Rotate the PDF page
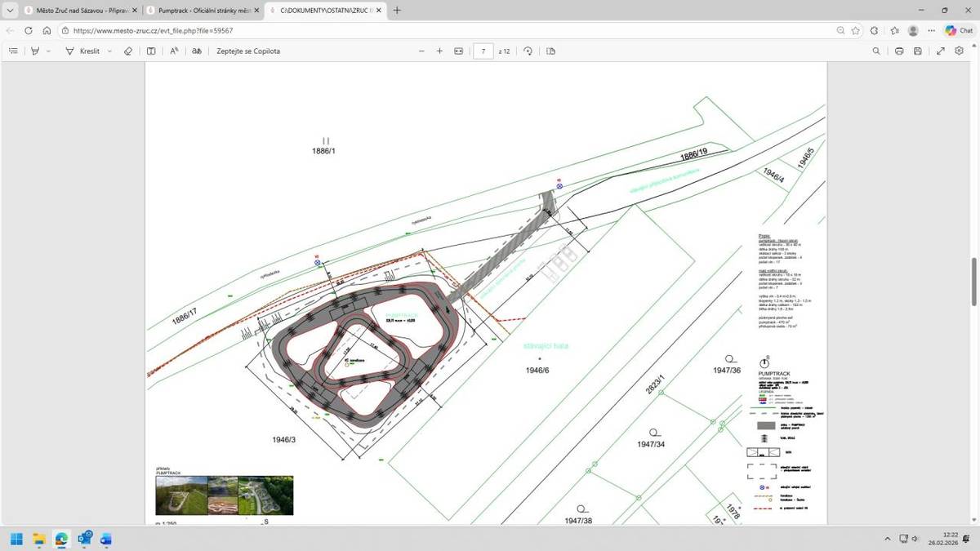Viewport: 980px width, 551px height. pyautogui.click(x=528, y=51)
